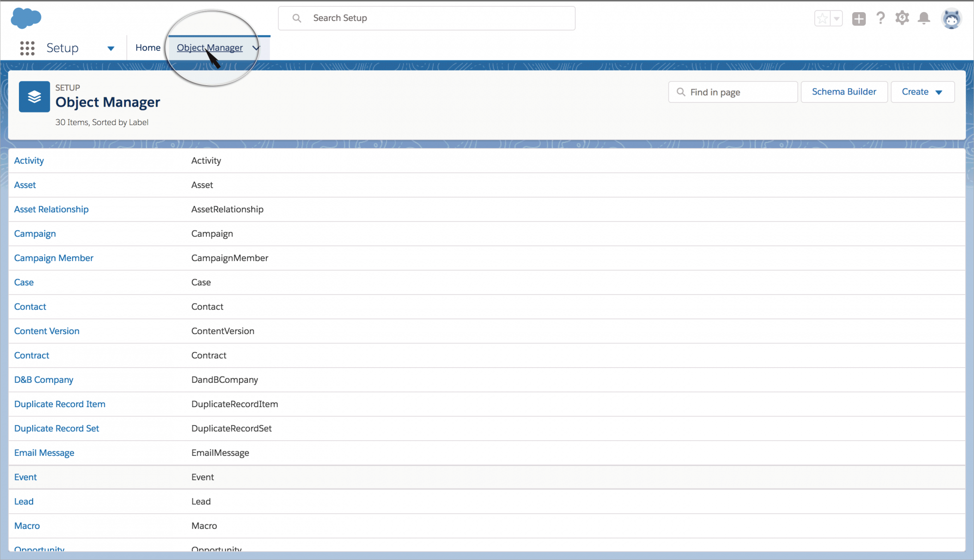Open the user profile avatar
974x560 pixels.
tap(951, 19)
